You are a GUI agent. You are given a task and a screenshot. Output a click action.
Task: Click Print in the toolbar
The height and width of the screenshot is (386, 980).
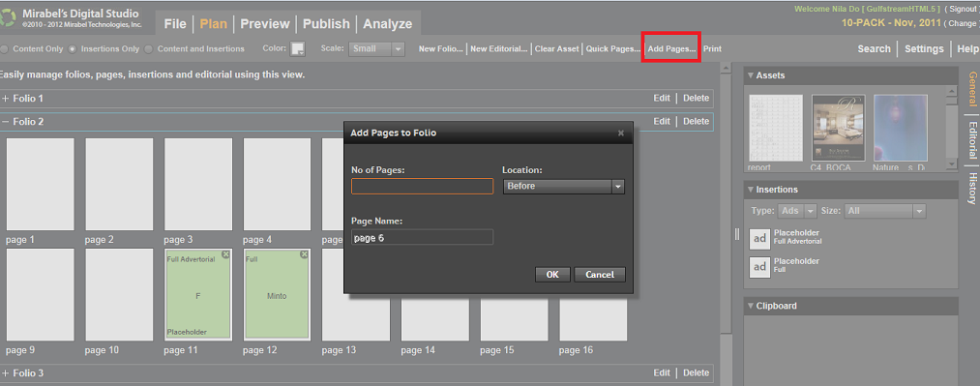pyautogui.click(x=712, y=48)
